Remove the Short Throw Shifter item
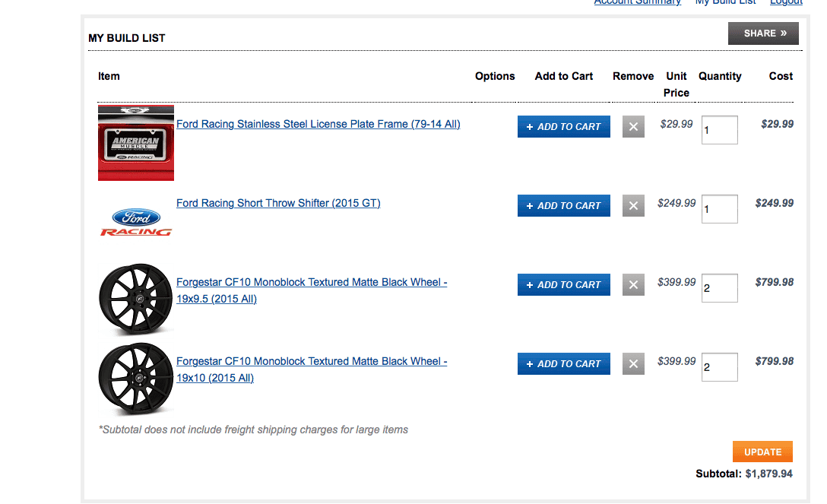 click(x=633, y=205)
